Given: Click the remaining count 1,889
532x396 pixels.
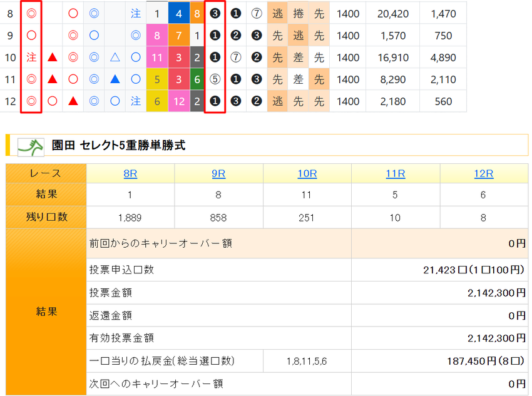Looking at the screenshot, I should click(130, 218).
